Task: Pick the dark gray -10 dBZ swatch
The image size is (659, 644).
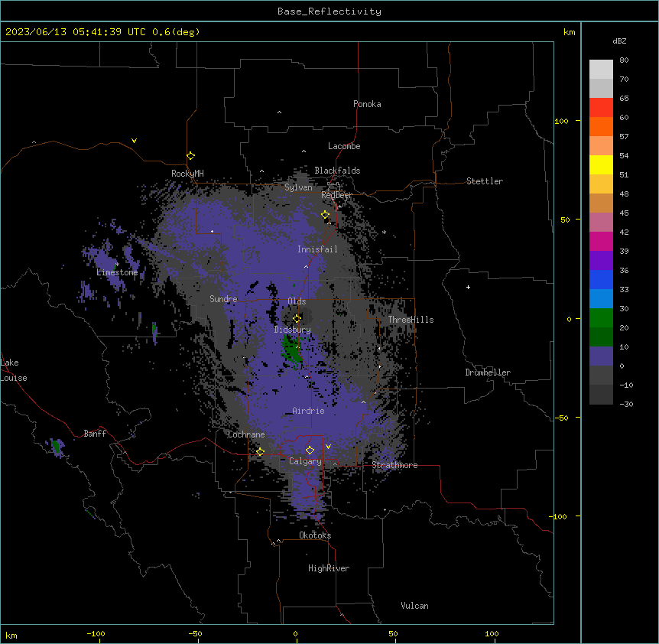Action: click(x=601, y=394)
